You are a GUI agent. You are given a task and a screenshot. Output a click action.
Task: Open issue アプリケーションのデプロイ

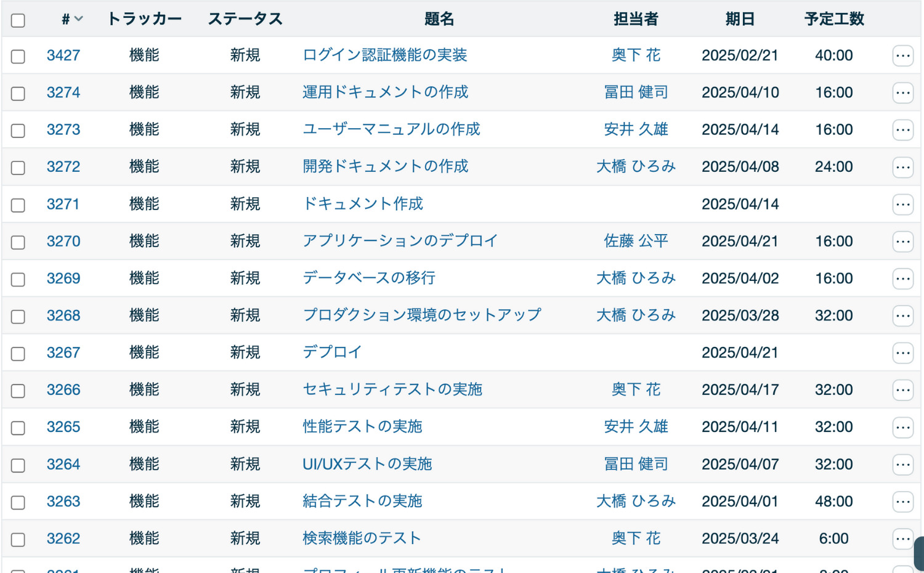coord(400,241)
